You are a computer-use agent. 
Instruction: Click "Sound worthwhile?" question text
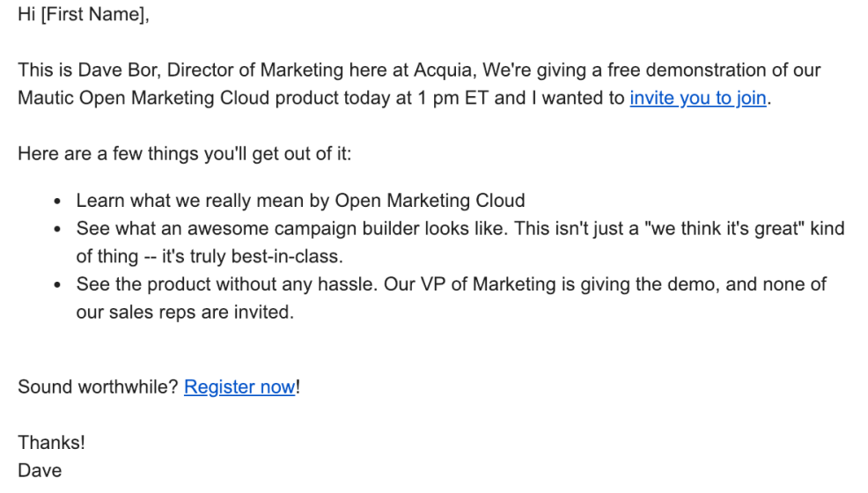click(x=98, y=387)
